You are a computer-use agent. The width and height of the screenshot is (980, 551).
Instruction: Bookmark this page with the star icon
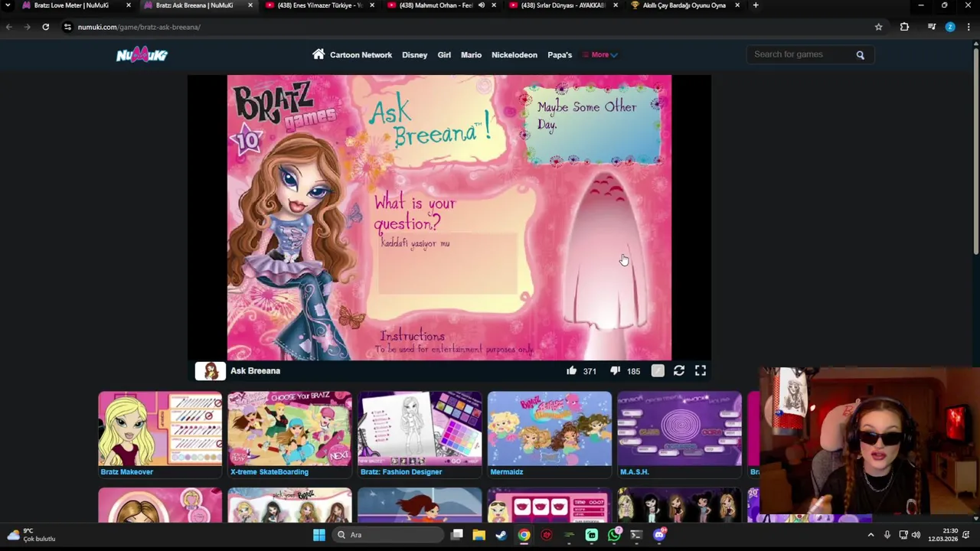point(878,27)
